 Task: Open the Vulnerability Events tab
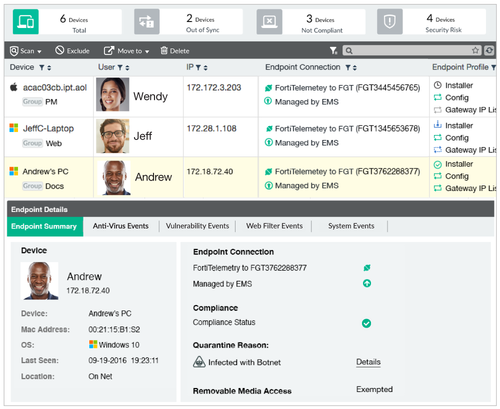pyautogui.click(x=197, y=226)
